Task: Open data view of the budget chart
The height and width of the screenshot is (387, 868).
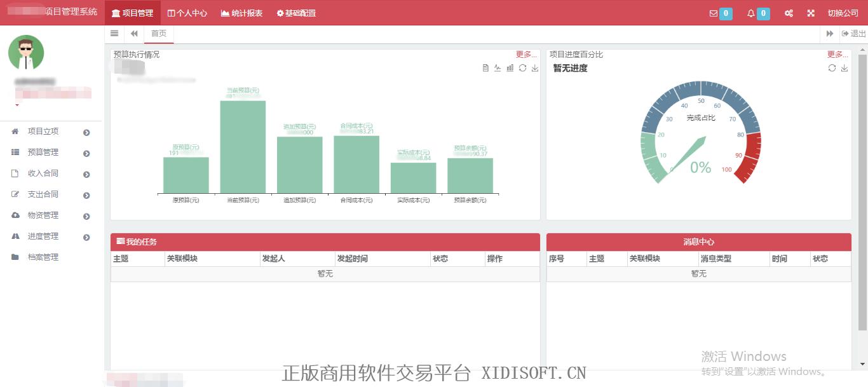Action: [x=485, y=68]
